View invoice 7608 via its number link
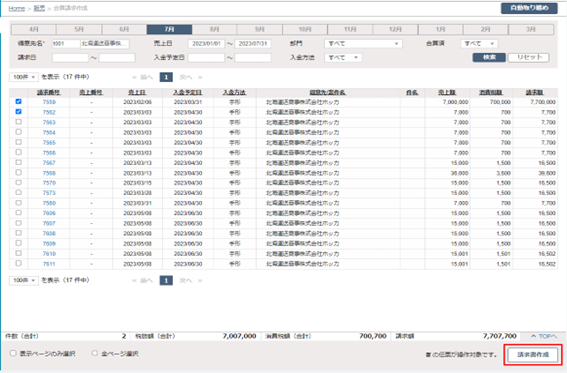Screen dimensions: 567x373 coord(49,233)
